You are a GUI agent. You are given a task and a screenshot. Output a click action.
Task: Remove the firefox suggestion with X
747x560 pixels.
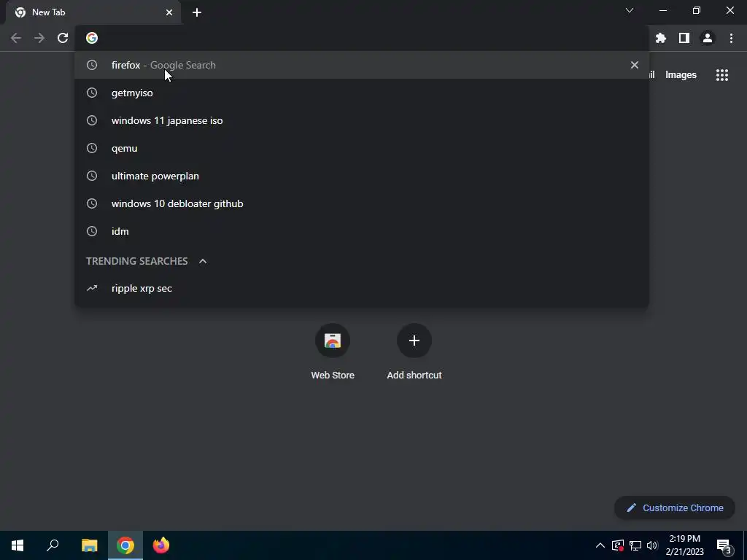[635, 65]
